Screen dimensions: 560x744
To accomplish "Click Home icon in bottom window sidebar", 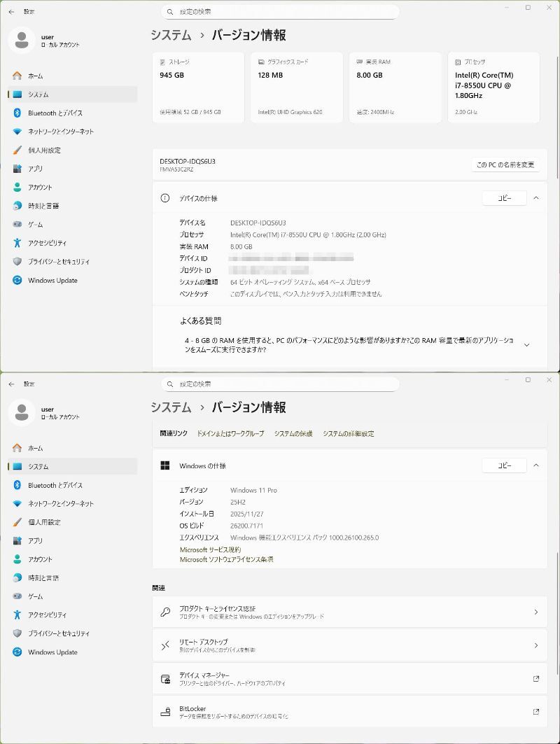I will coord(17,448).
